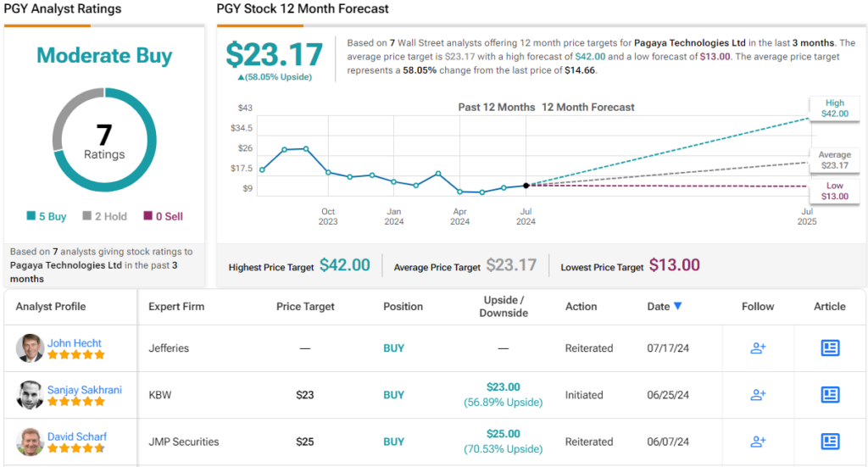Click the Average Price Target $23.17 value
The width and height of the screenshot is (868, 467).
click(x=511, y=265)
